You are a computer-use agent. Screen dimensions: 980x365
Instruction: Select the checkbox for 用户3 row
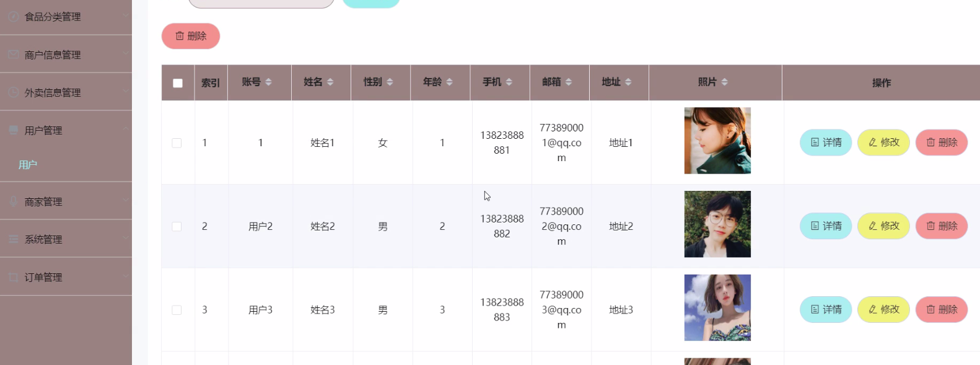[177, 310]
